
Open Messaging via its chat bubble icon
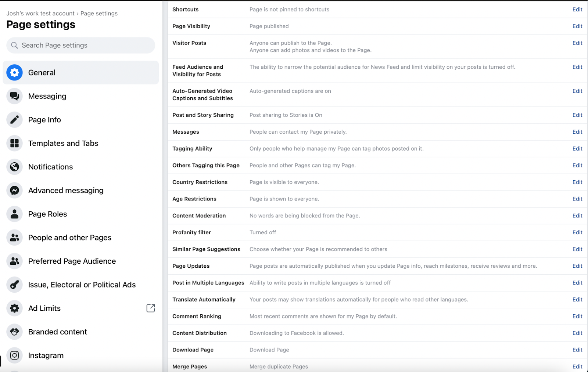[x=15, y=96]
